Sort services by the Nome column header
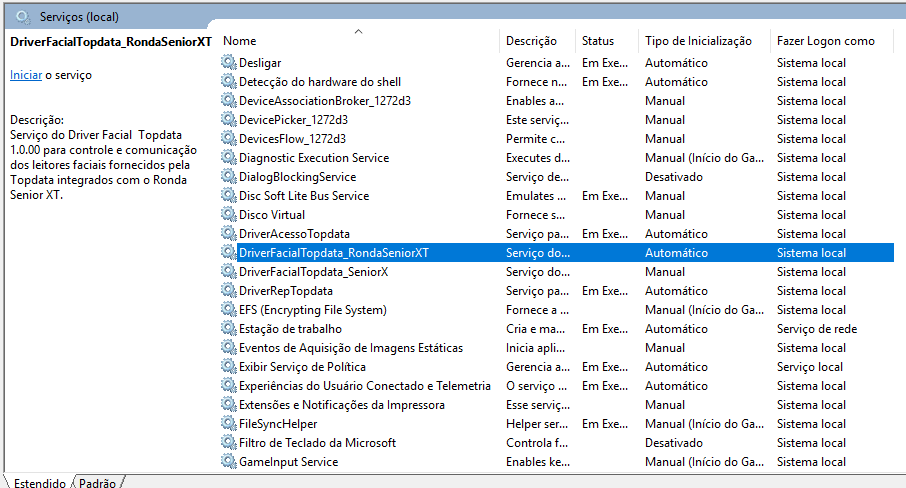 (240, 41)
